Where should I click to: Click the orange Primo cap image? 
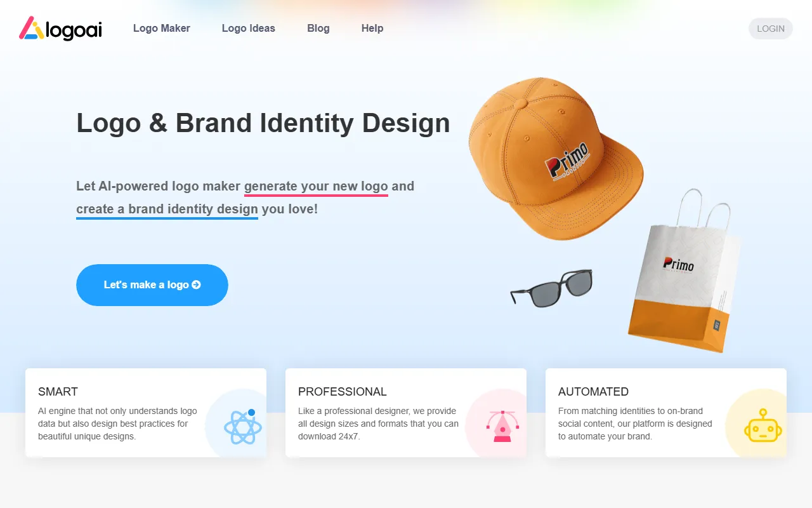coord(556,158)
